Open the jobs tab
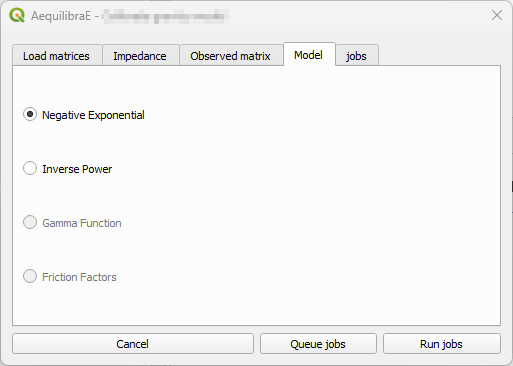 pos(357,55)
